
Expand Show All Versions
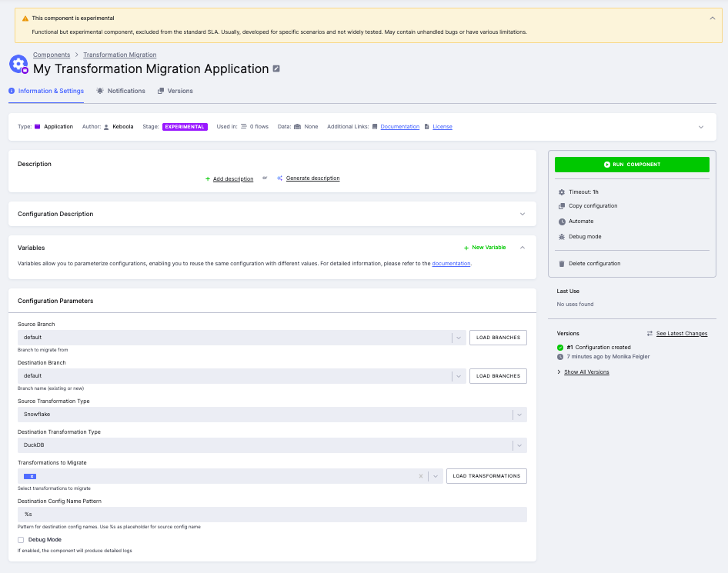(x=586, y=372)
